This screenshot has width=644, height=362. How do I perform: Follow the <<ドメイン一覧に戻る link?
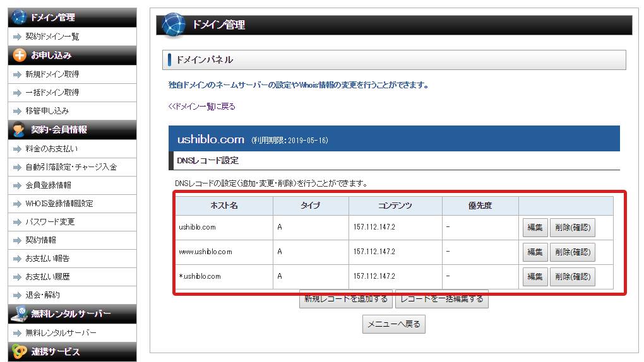201,107
